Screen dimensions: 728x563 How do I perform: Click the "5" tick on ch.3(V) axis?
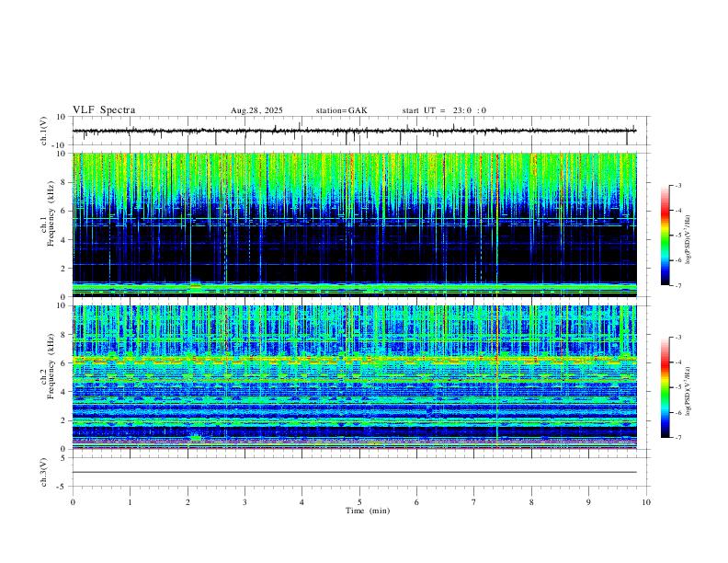coord(64,458)
